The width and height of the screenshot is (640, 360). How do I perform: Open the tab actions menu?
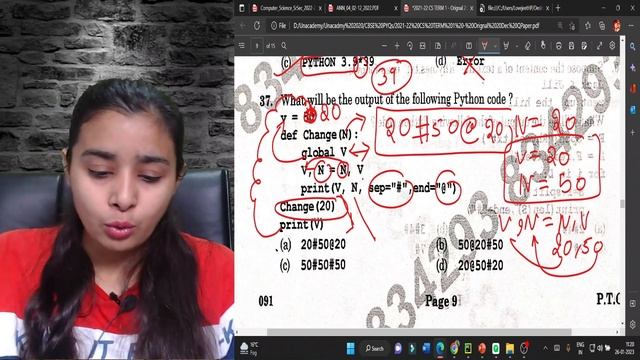click(x=242, y=8)
